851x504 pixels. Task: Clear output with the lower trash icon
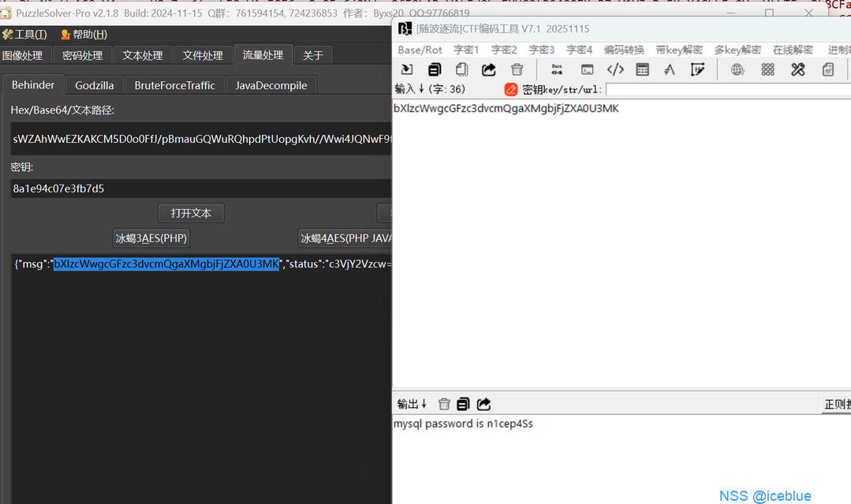[x=444, y=404]
